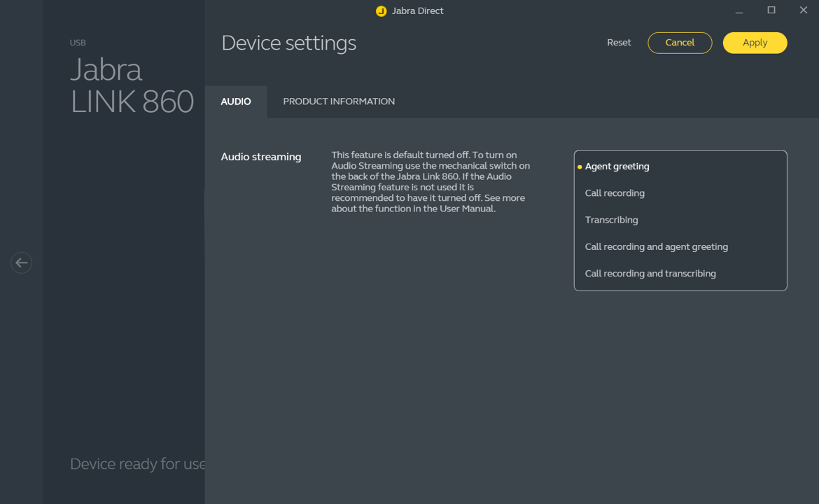Viewport: 819px width, 504px height.
Task: Close the Jabra Direct window
Action: coord(803,10)
